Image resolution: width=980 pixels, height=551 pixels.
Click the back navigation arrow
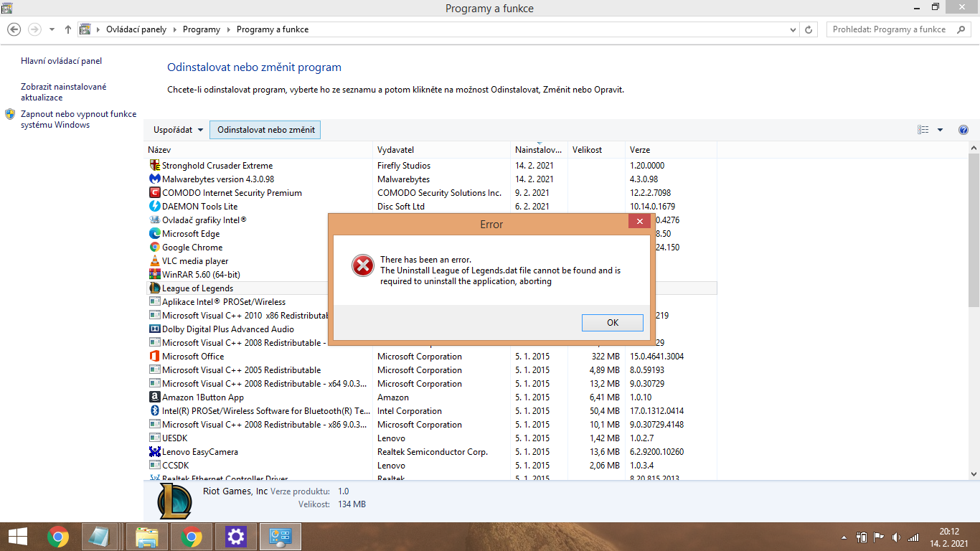point(14,29)
